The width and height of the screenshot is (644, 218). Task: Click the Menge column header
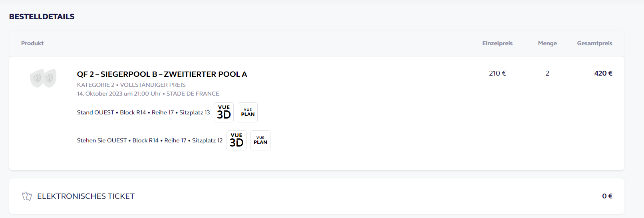pos(547,43)
